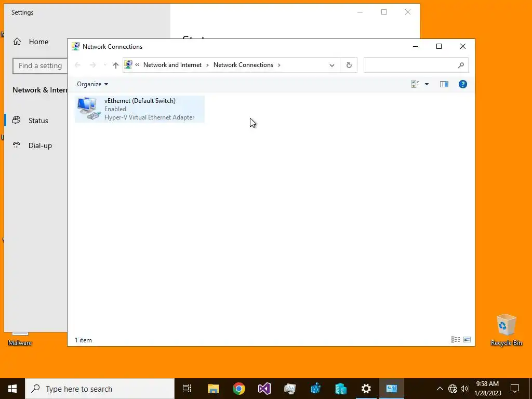This screenshot has width=532, height=399.
Task: Click Network and Internet breadcrumb
Action: pos(172,65)
